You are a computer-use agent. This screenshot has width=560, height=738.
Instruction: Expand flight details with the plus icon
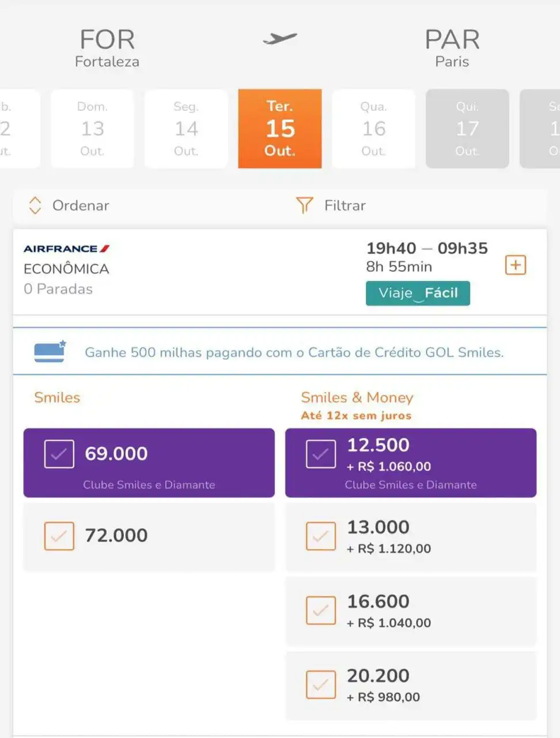516,265
